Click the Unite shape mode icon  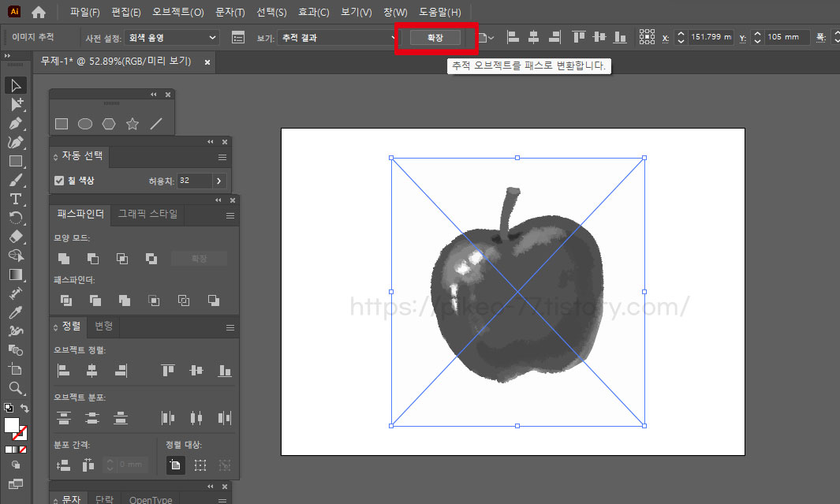click(x=64, y=259)
